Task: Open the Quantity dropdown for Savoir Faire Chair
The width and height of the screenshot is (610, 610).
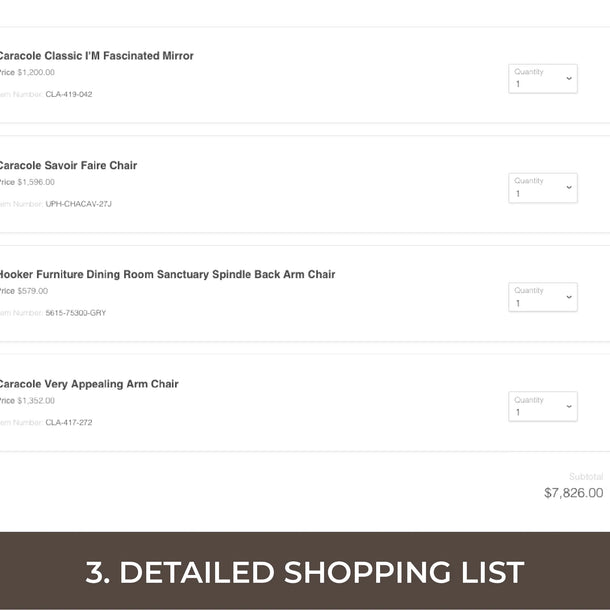Action: (542, 188)
